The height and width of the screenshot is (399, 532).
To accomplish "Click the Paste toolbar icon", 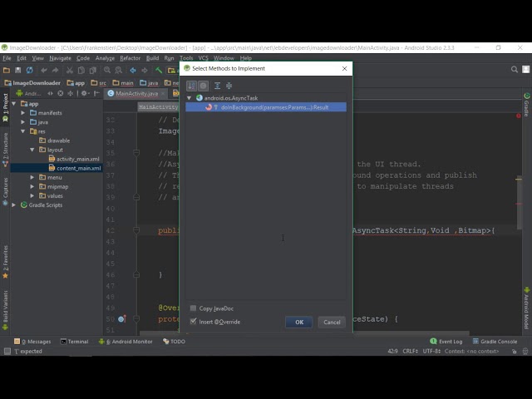I will tap(92, 70).
